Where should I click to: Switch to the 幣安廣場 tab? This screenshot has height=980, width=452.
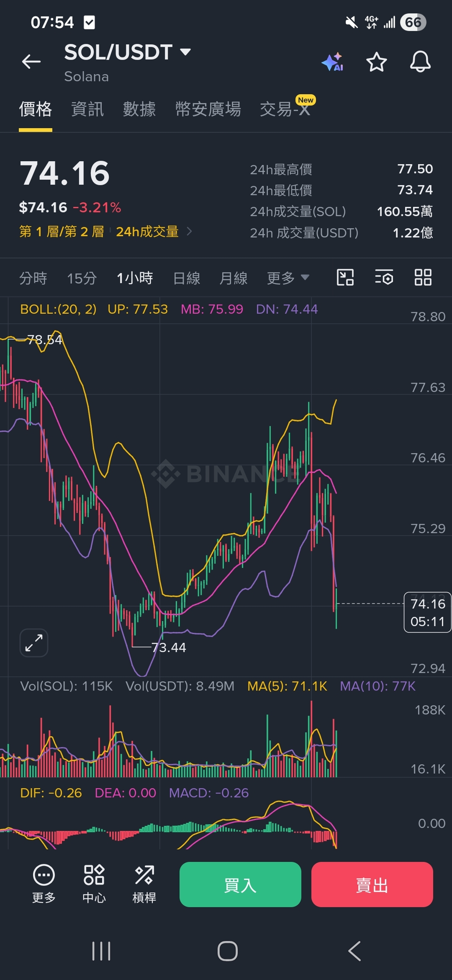[208, 109]
